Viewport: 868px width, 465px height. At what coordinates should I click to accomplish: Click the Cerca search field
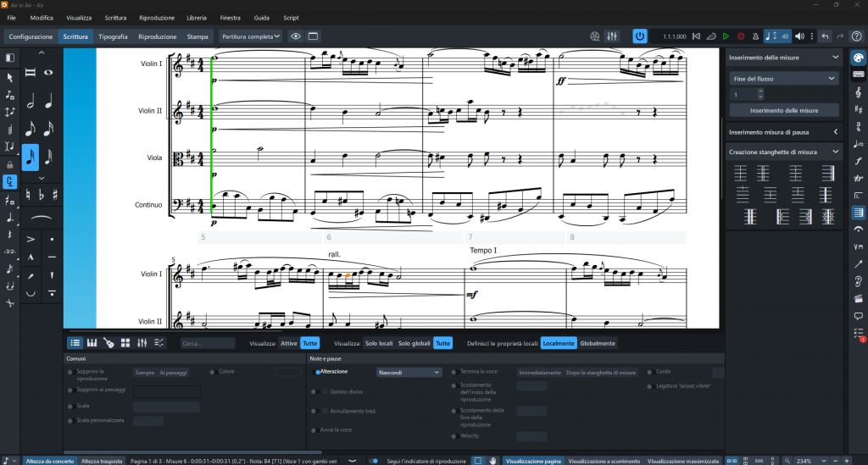(x=208, y=343)
